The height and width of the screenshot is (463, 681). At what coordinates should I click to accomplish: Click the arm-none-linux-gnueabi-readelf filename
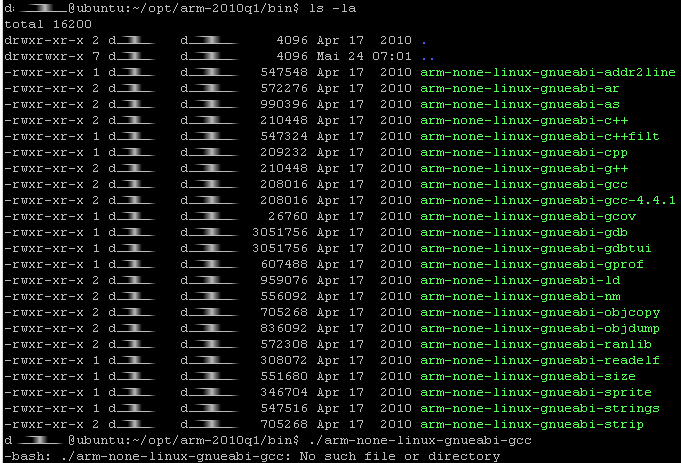[x=539, y=360]
